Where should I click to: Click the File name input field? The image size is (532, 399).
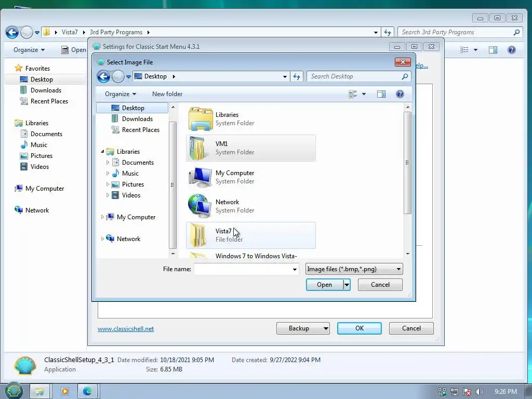coord(242,270)
